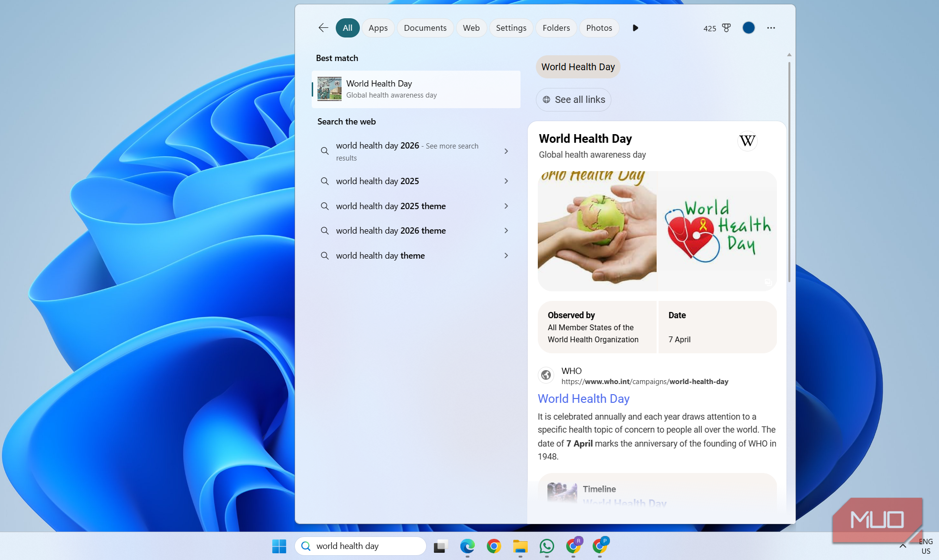Open Task View on the taskbar
Screen dimensions: 939x560
click(x=441, y=546)
